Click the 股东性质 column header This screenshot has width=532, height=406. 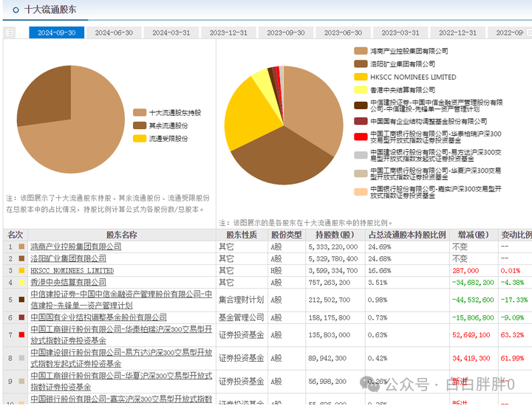(242, 235)
